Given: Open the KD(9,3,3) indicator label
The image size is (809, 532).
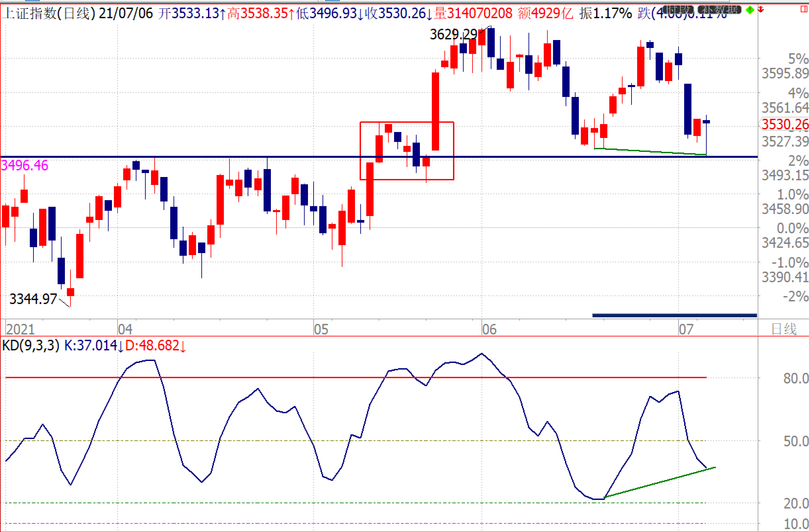Looking at the screenshot, I should [x=30, y=345].
